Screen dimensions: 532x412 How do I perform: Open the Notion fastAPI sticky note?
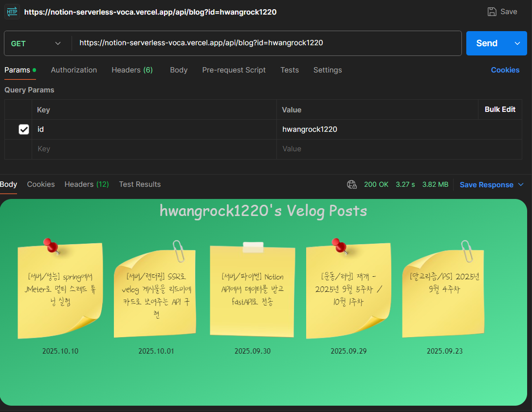point(253,292)
